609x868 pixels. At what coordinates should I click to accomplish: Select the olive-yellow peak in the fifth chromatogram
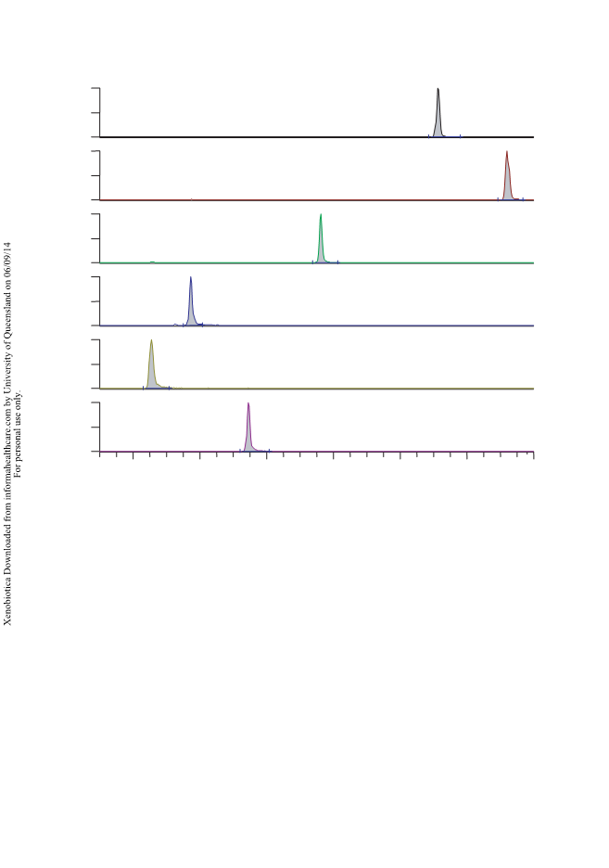tap(152, 364)
